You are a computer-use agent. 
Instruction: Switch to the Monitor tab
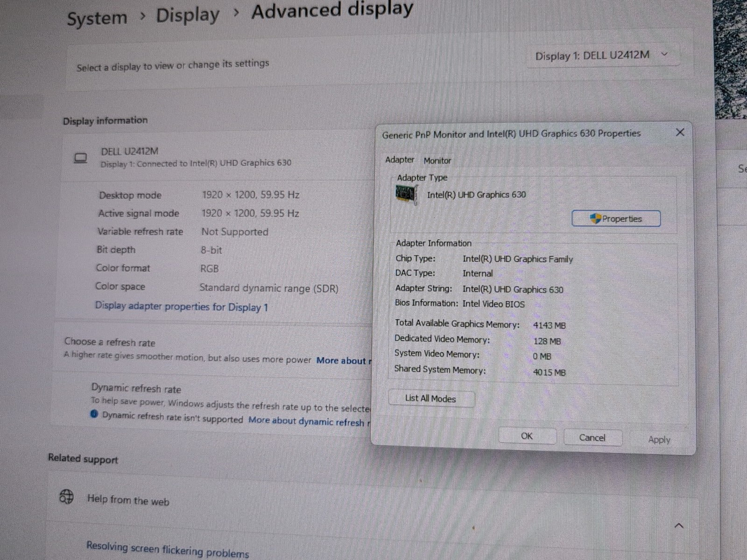pyautogui.click(x=437, y=161)
